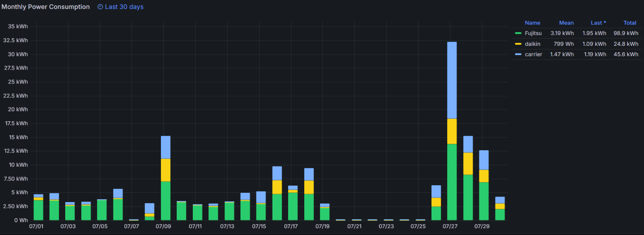Click the green Fujitsu segment of 07/09 bar
This screenshot has height=235, width=644.
click(165, 201)
